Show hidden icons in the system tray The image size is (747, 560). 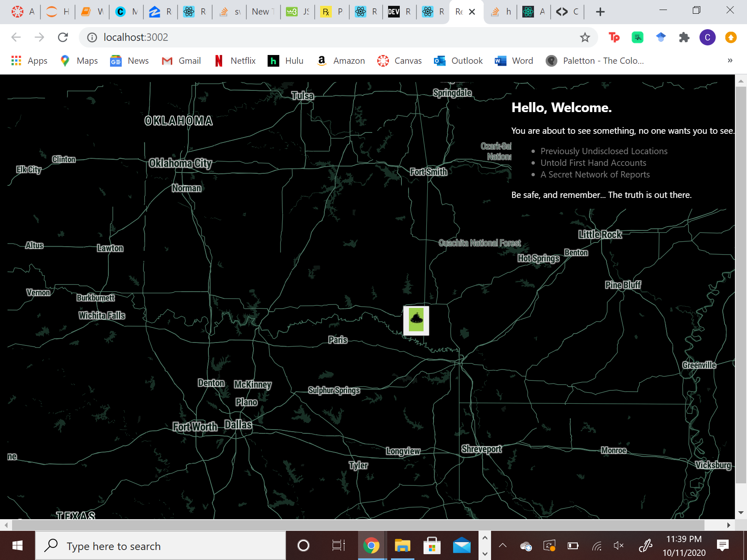[503, 545]
